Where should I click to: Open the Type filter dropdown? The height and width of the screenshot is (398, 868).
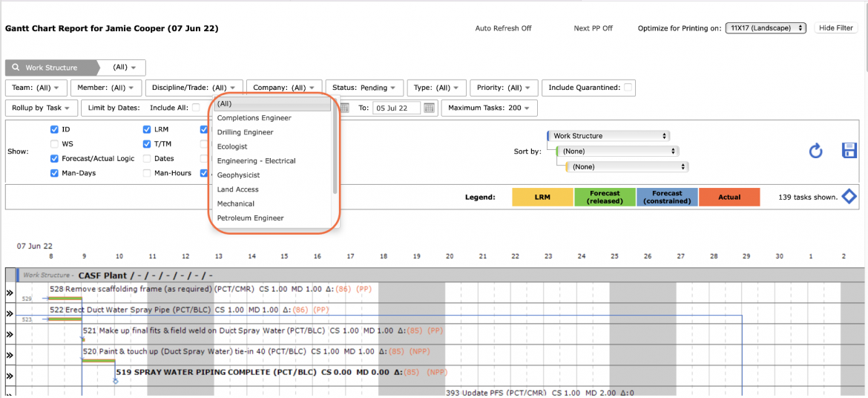pos(436,88)
